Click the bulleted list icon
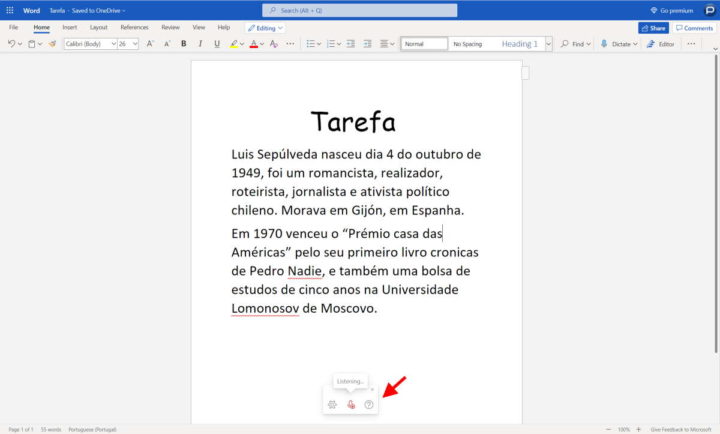 (311, 44)
